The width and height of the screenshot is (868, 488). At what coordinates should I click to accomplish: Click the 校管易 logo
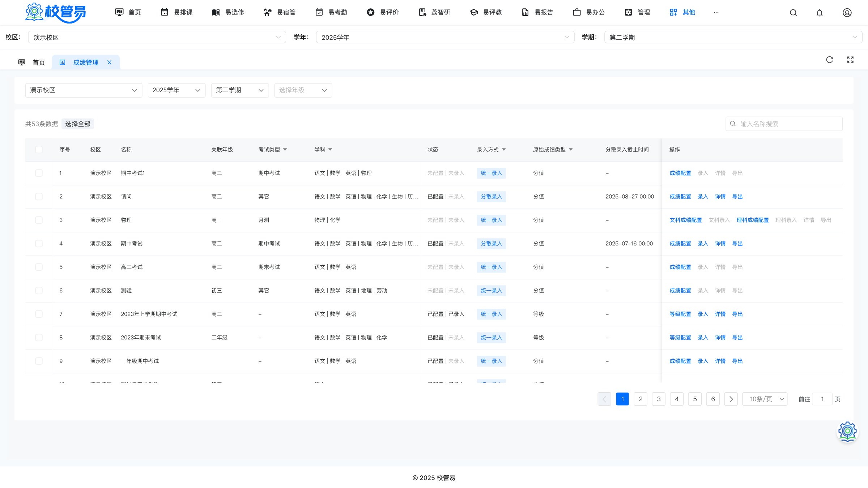point(56,13)
